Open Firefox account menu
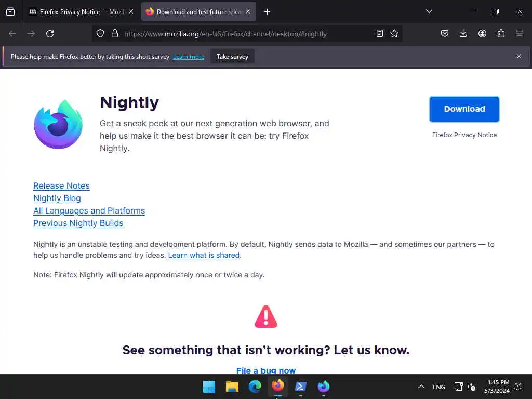Viewport: 532px width, 399px height. tap(482, 33)
